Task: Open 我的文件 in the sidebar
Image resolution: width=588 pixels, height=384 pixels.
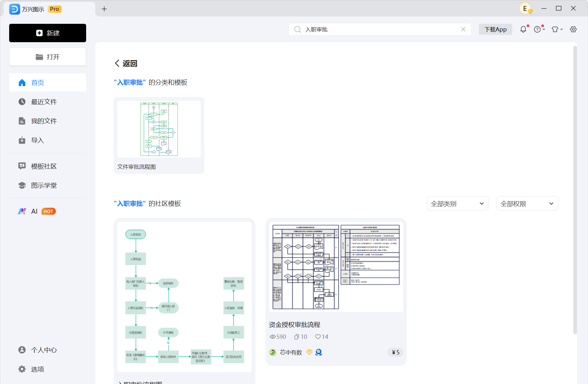Action: pyautogui.click(x=48, y=121)
